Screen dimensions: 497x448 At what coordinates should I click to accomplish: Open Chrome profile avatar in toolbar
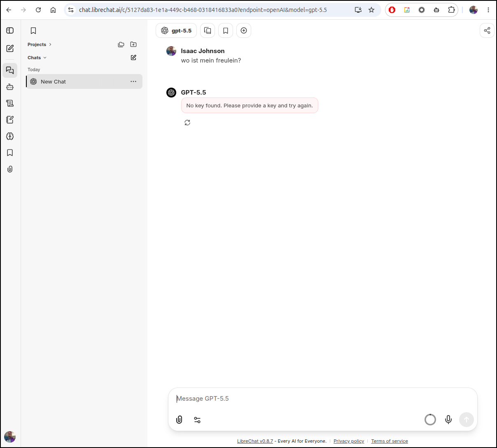[474, 10]
